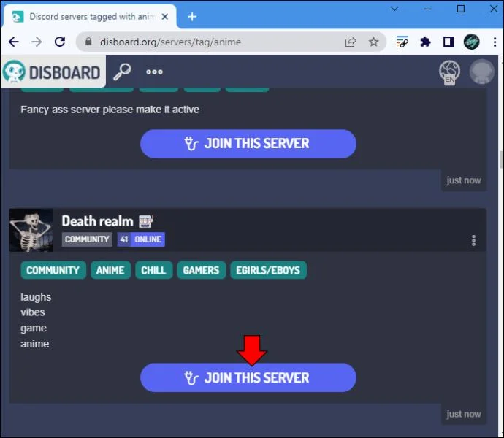The height and width of the screenshot is (438, 504).
Task: Open the Disboard search magnifier
Action: point(122,72)
